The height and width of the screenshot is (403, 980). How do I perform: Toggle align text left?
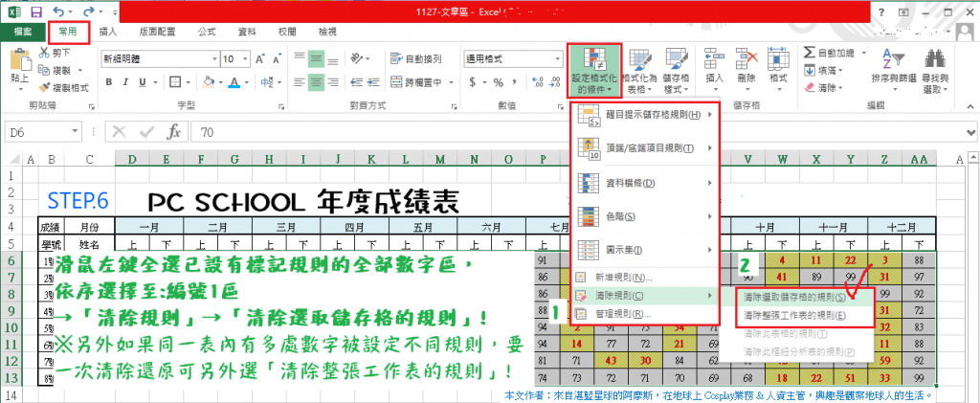tap(300, 82)
